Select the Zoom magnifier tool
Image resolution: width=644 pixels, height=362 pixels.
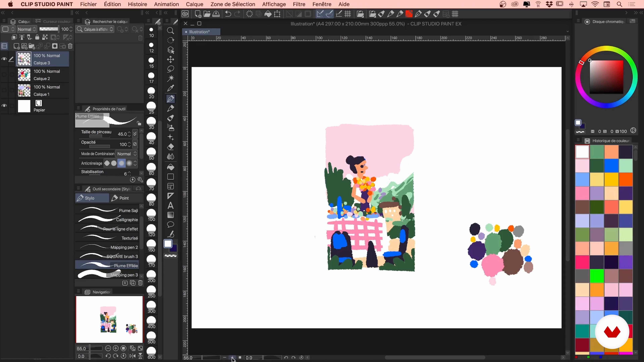[171, 31]
